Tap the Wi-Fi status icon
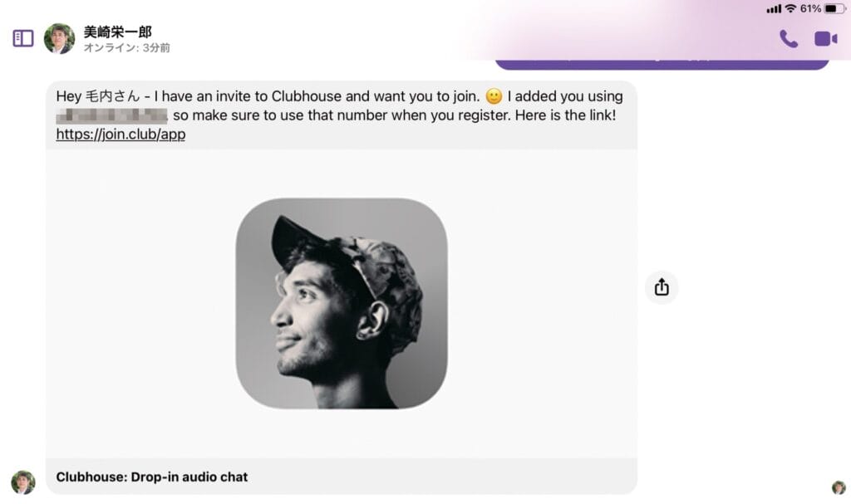This screenshot has height=504, width=851. 791,8
